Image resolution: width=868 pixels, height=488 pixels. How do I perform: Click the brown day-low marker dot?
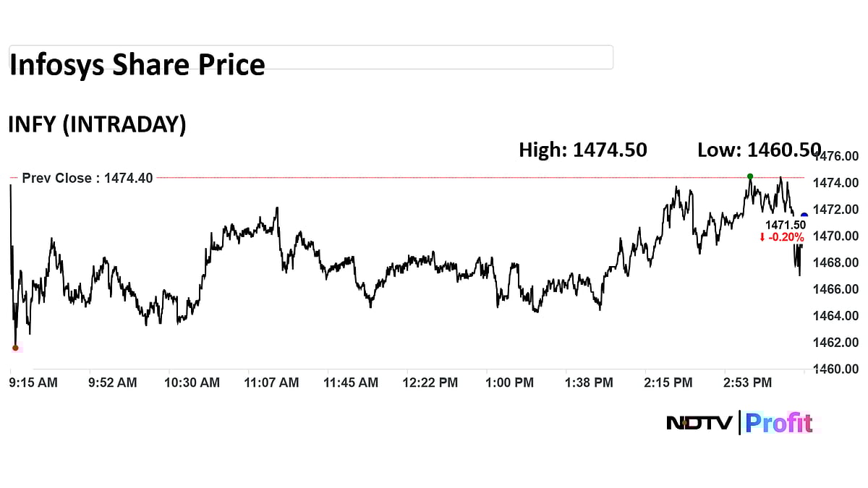(x=15, y=348)
